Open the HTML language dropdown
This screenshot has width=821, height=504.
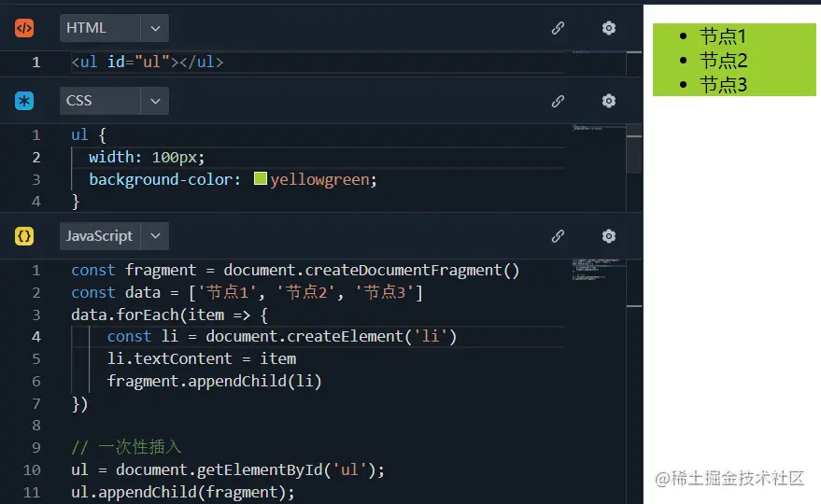[x=114, y=28]
